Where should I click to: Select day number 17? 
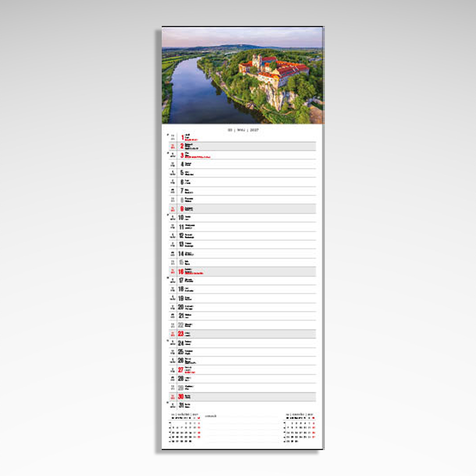(181, 280)
